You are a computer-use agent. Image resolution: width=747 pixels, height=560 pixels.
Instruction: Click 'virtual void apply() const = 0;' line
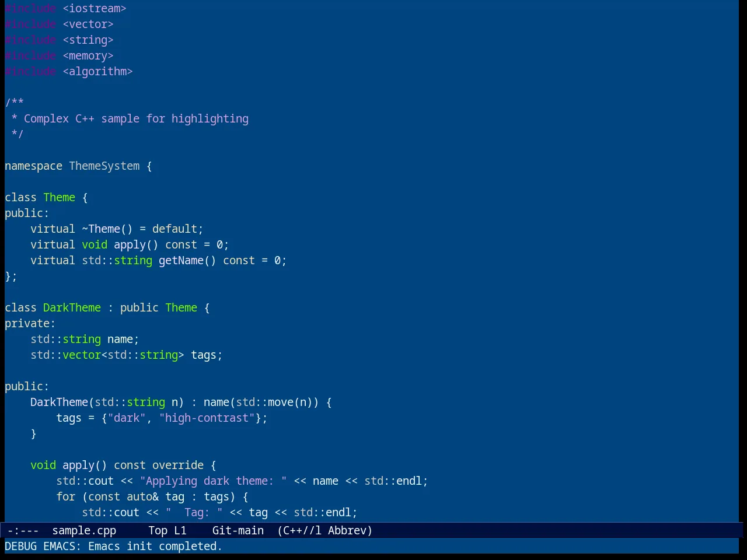pyautogui.click(x=130, y=244)
